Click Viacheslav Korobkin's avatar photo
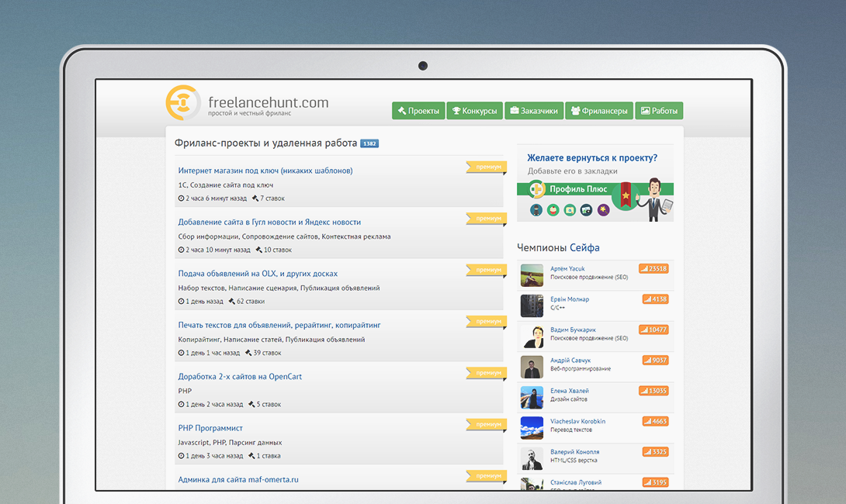This screenshot has width=846, height=504. (x=532, y=428)
